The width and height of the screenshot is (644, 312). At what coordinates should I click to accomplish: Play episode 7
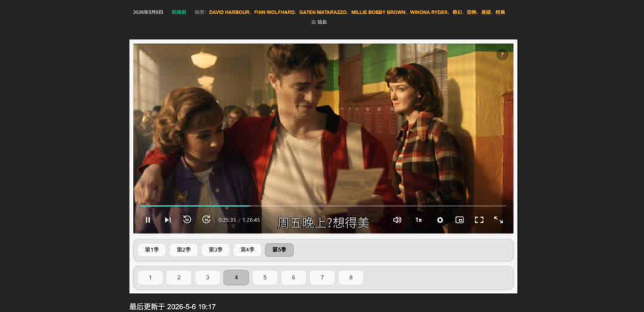pyautogui.click(x=322, y=277)
